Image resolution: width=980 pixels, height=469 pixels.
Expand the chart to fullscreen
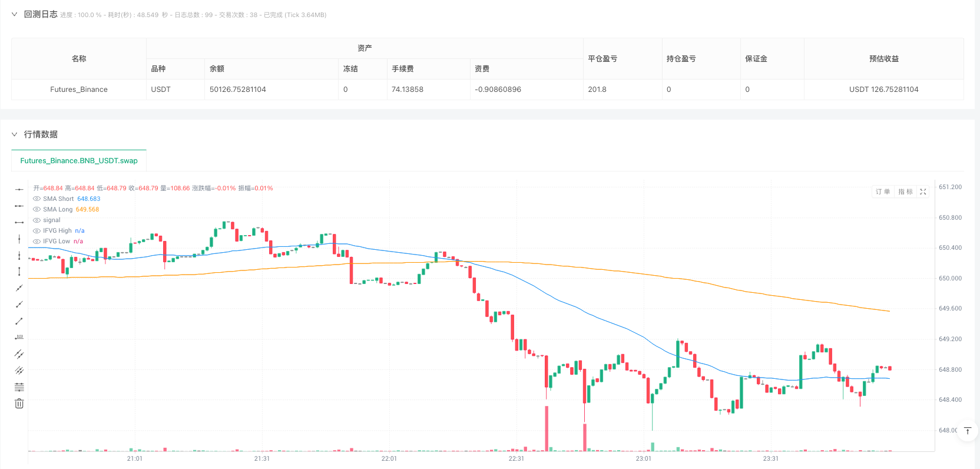(x=923, y=191)
